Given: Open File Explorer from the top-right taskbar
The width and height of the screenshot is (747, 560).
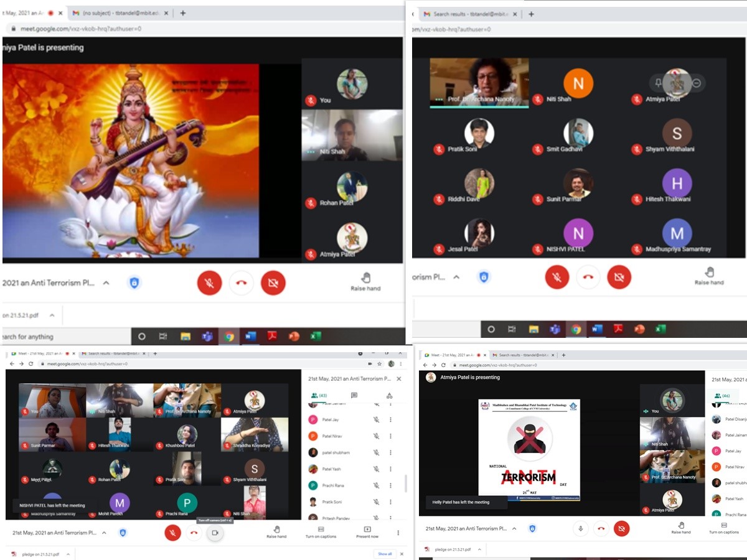Looking at the screenshot, I should click(x=533, y=329).
